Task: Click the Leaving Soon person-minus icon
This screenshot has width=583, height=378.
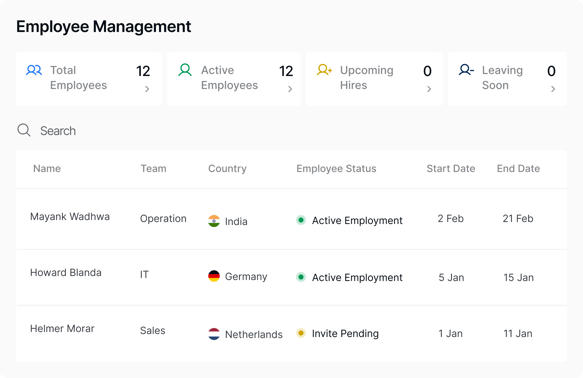Action: click(466, 70)
